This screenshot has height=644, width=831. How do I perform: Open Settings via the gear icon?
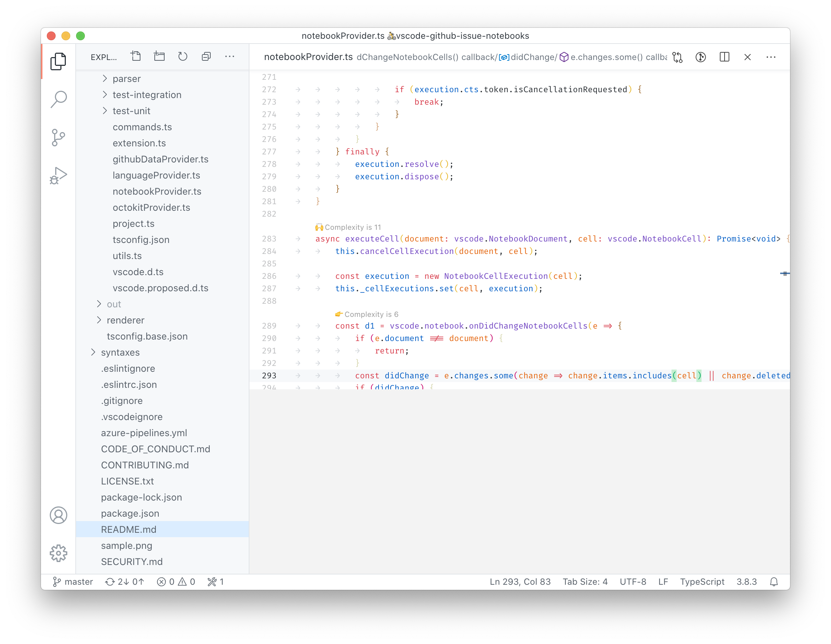coord(59,553)
